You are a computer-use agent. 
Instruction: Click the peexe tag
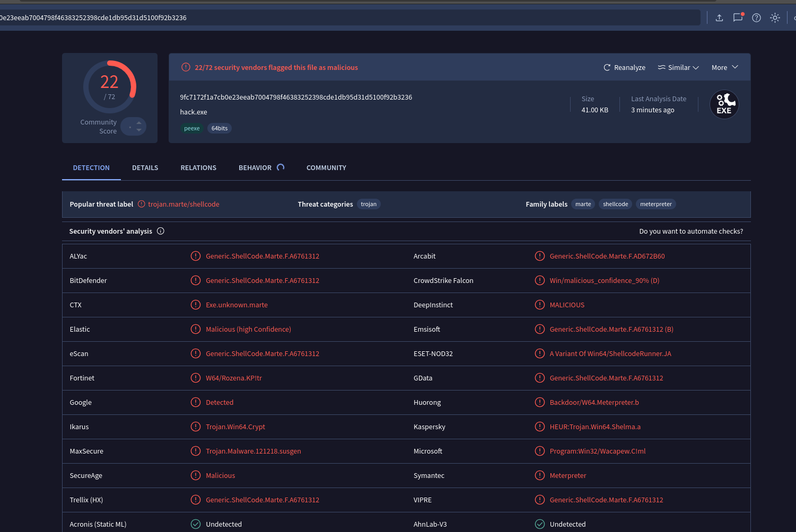point(192,128)
